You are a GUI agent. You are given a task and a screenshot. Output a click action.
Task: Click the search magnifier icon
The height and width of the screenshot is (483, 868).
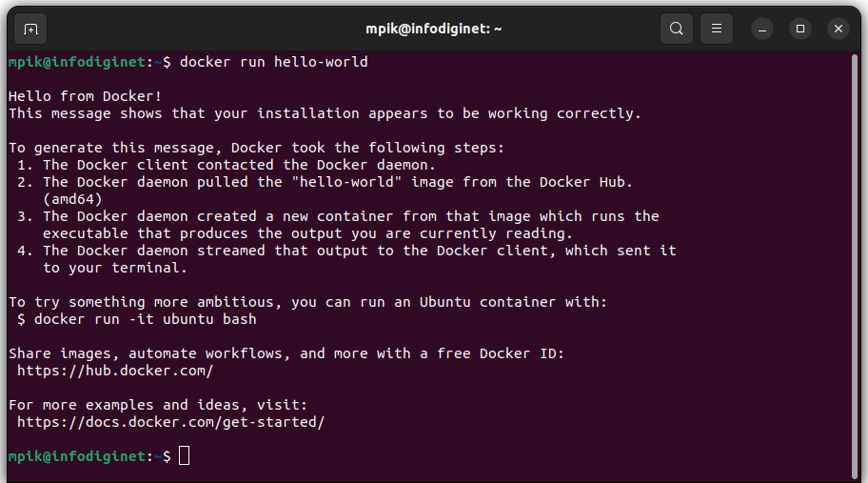tap(676, 29)
